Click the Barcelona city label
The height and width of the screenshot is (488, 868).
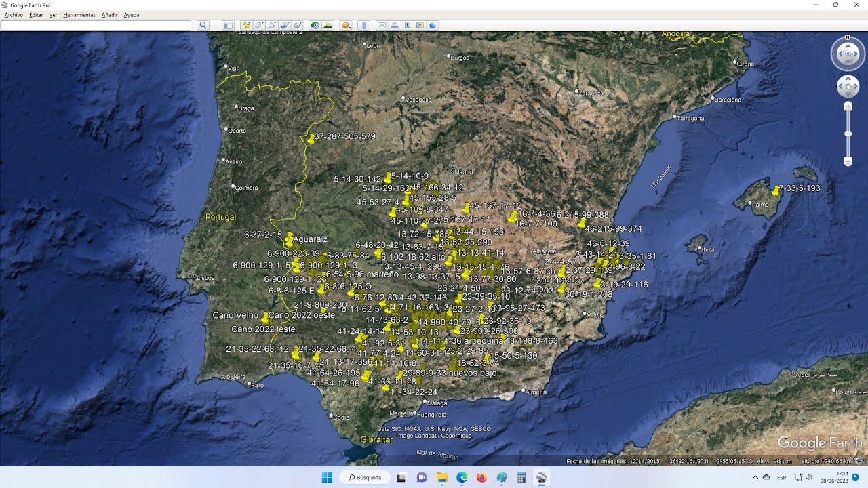(x=728, y=100)
